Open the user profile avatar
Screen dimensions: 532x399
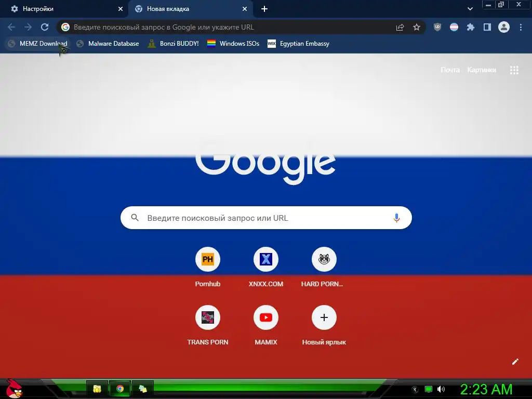[504, 27]
